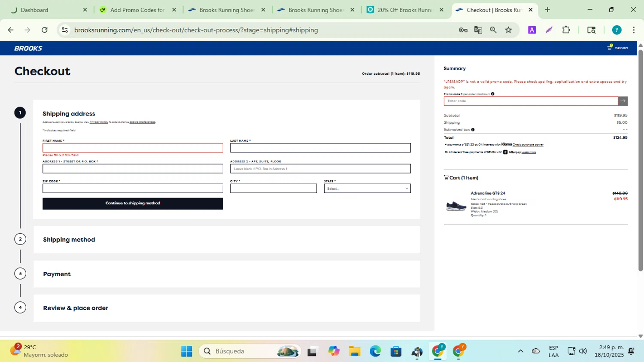
Task: Click the Shipping method step heading
Action: click(x=69, y=240)
